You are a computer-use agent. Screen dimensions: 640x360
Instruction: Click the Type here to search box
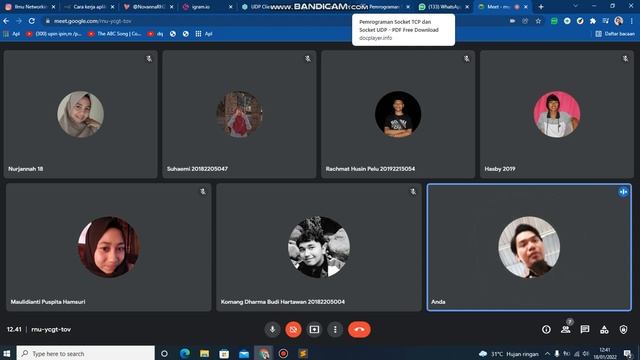pyautogui.click(x=86, y=353)
